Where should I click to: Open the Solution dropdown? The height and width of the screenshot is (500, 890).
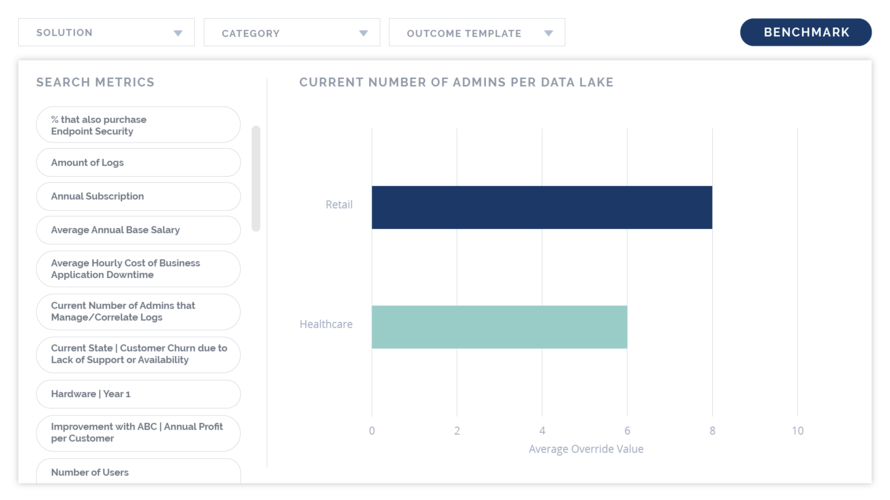(106, 32)
